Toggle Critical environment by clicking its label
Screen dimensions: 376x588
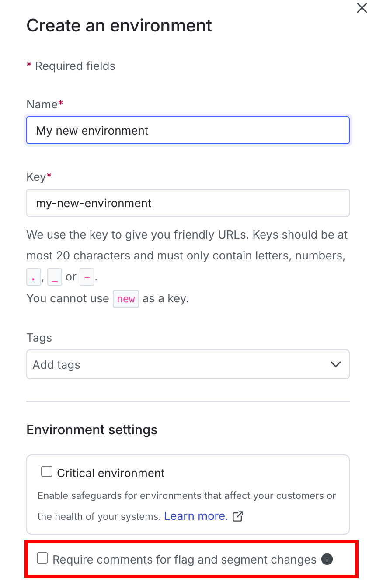(x=109, y=473)
